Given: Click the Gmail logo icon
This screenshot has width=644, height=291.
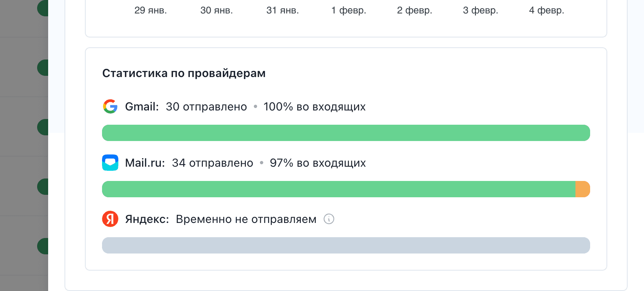Looking at the screenshot, I should click(x=110, y=106).
